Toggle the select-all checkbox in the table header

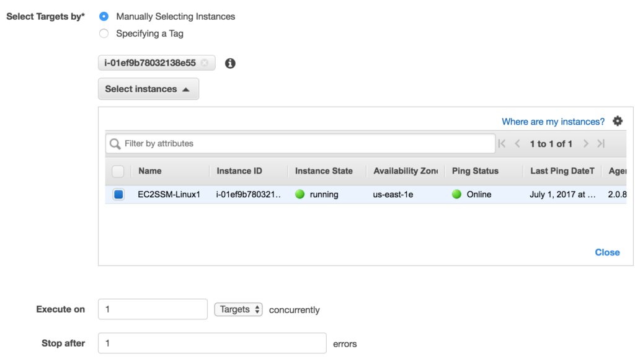[x=118, y=171]
